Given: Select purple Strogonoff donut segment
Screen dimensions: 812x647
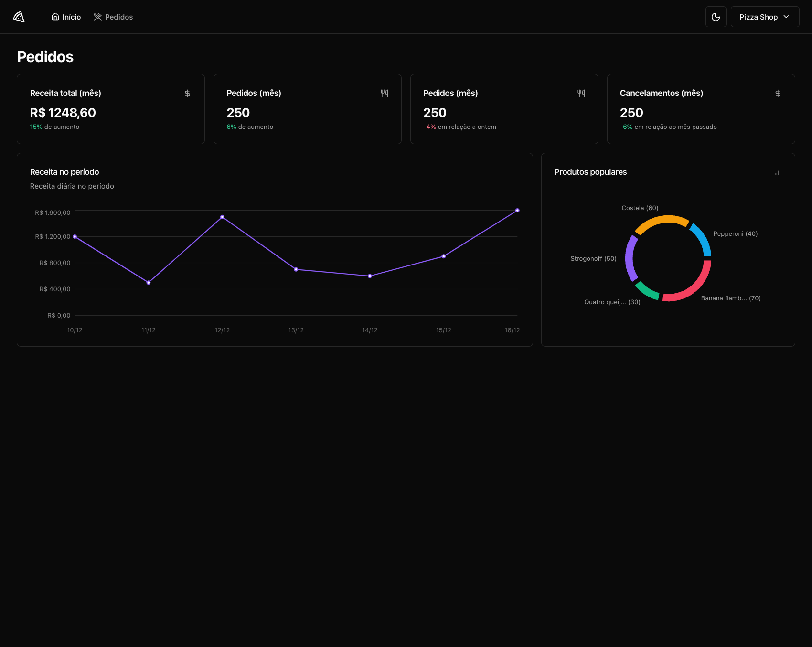Looking at the screenshot, I should pyautogui.click(x=630, y=258).
